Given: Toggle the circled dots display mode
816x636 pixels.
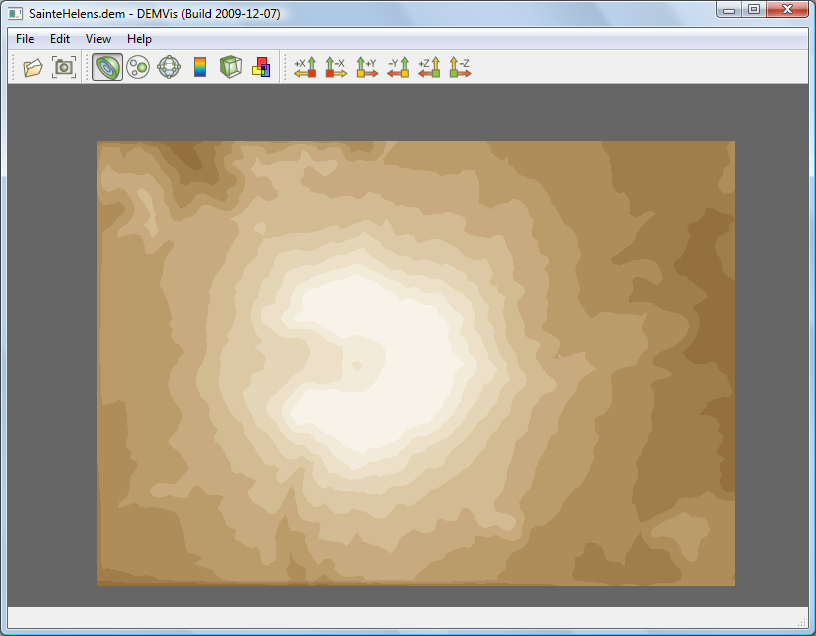Looking at the screenshot, I should 138,68.
